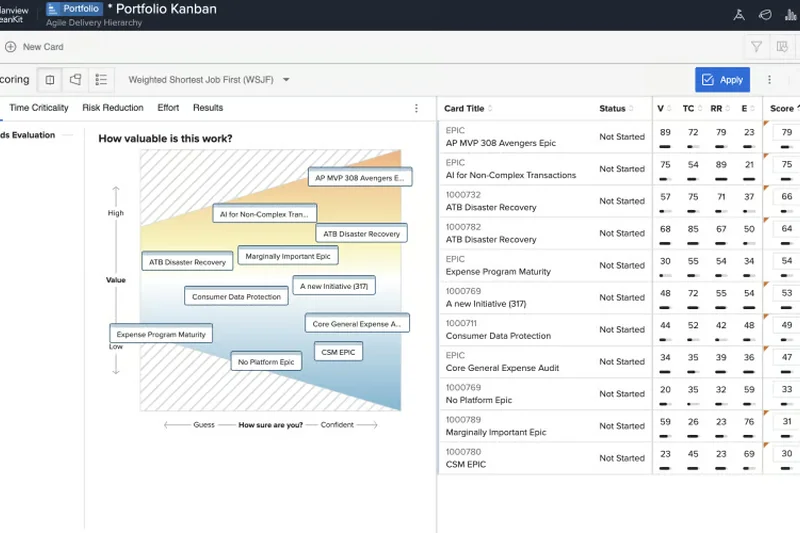
Task: Select No Platform Epic chart card
Action: [x=266, y=362]
